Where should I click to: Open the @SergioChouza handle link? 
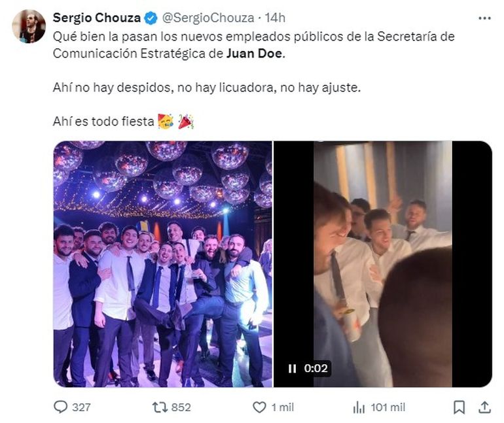coord(206,18)
